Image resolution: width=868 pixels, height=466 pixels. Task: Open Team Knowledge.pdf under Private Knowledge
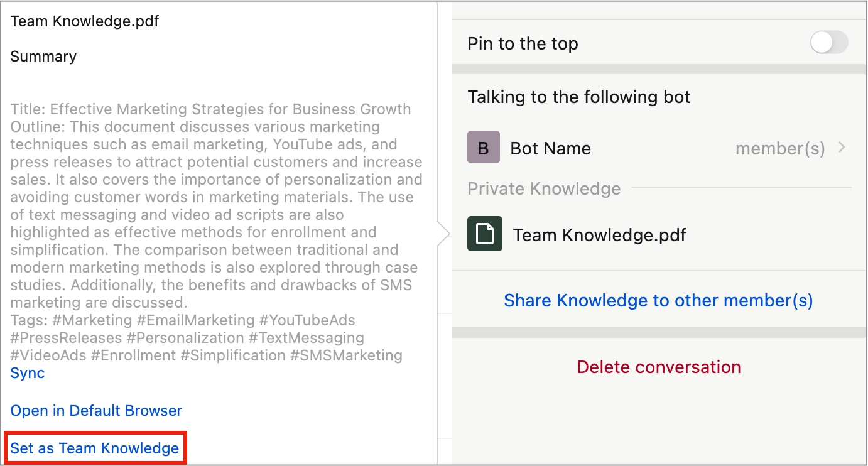tap(599, 235)
